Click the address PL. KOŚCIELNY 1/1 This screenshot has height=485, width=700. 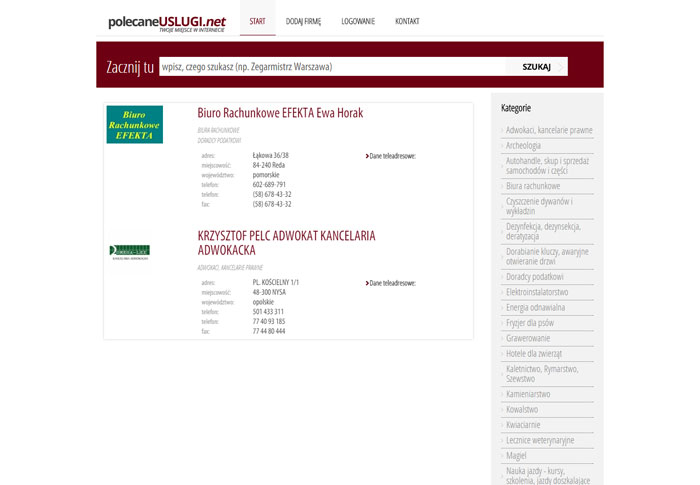point(275,282)
